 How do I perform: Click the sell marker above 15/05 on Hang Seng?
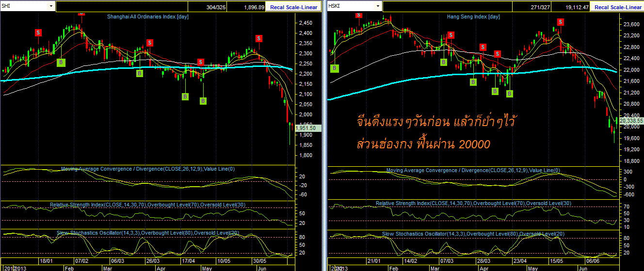click(x=561, y=21)
